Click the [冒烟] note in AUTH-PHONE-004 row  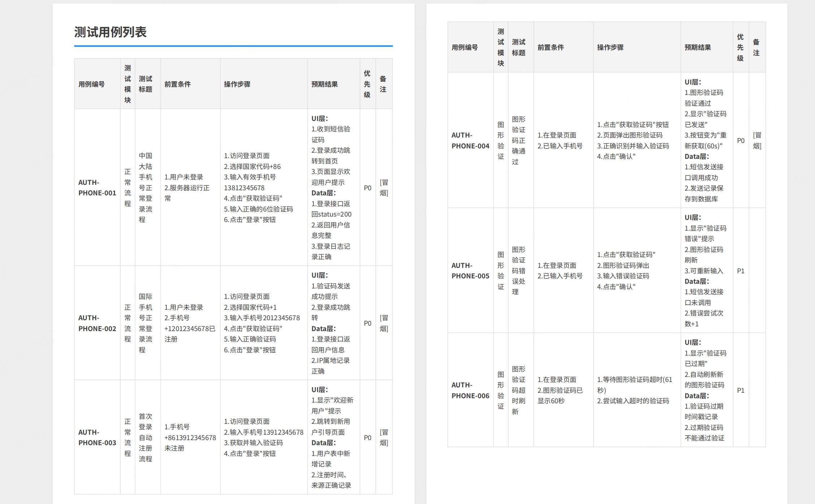(757, 140)
